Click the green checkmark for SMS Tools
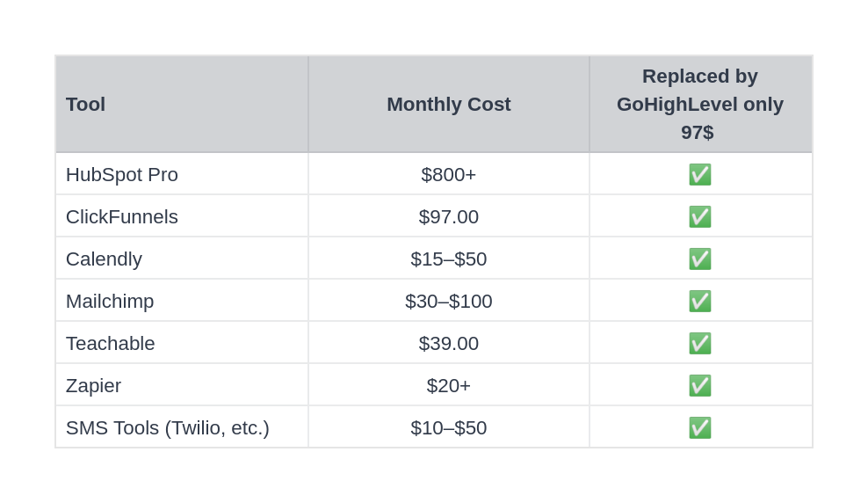Viewport: 868px width, 503px height. 699,427
